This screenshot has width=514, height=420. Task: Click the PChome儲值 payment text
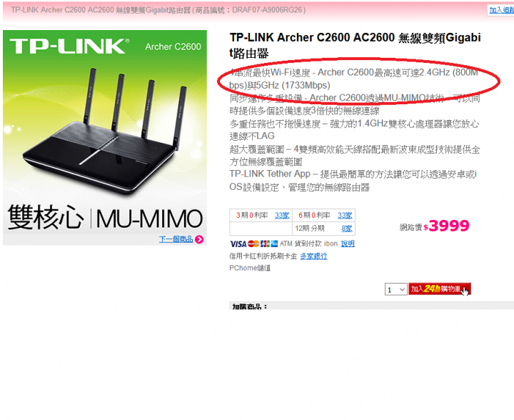pyautogui.click(x=250, y=268)
